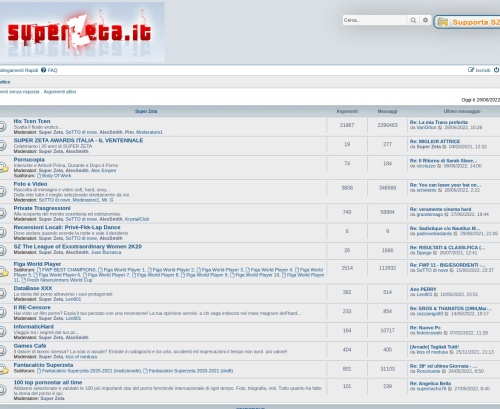Screen dimensions: 500x409
Task: Click folder icon beside Fantacalcio Superzeta
Action: click(3, 369)
